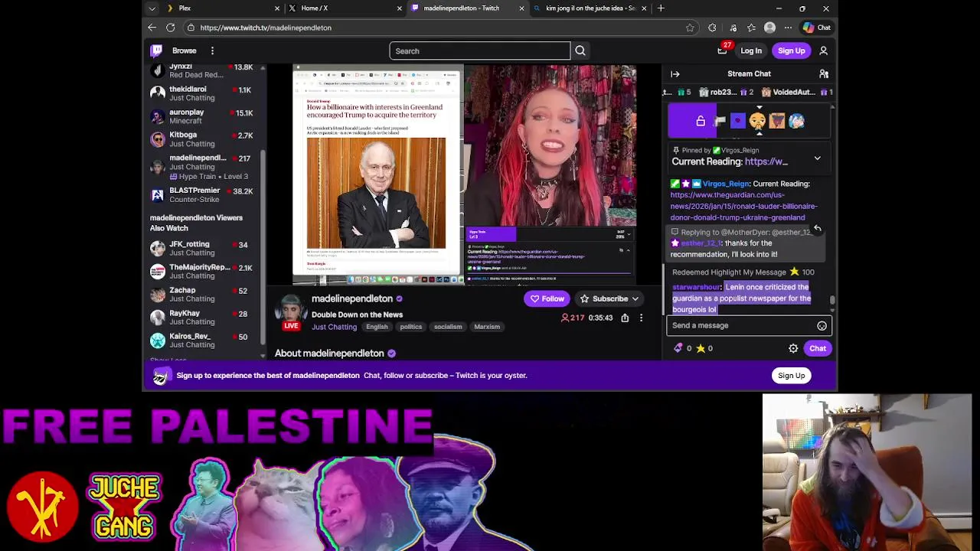The height and width of the screenshot is (551, 980).
Task: Open browser tab list dropdown chevron
Action: (x=152, y=8)
